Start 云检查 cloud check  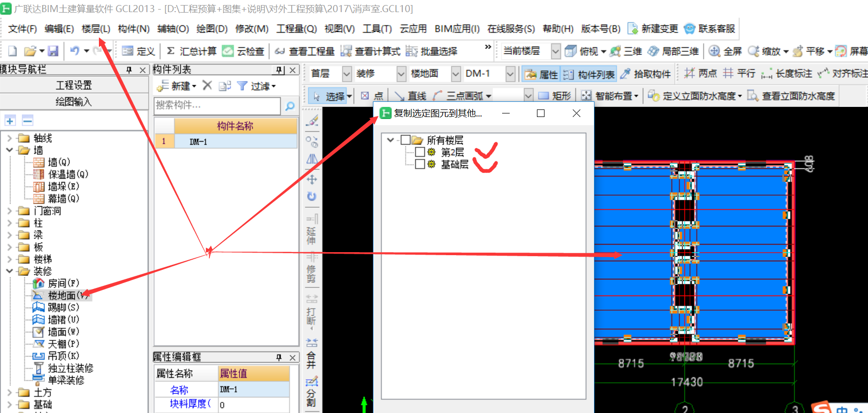243,51
